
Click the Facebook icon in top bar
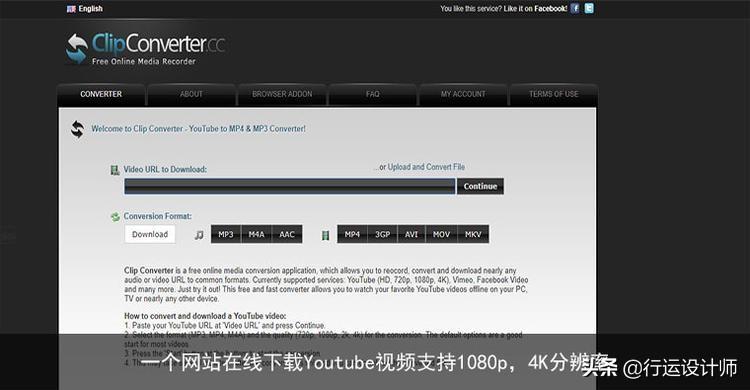[x=575, y=8]
